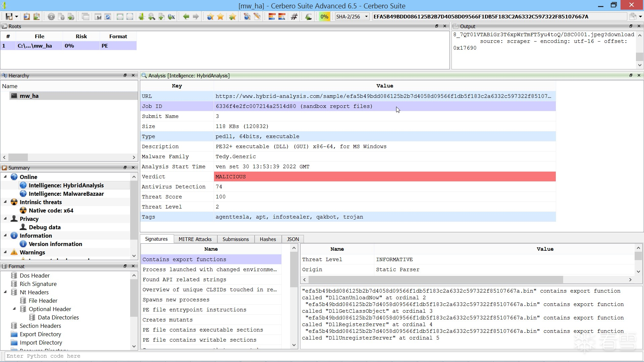644x362 pixels.
Task: Click the Python code input field
Action: click(x=322, y=356)
